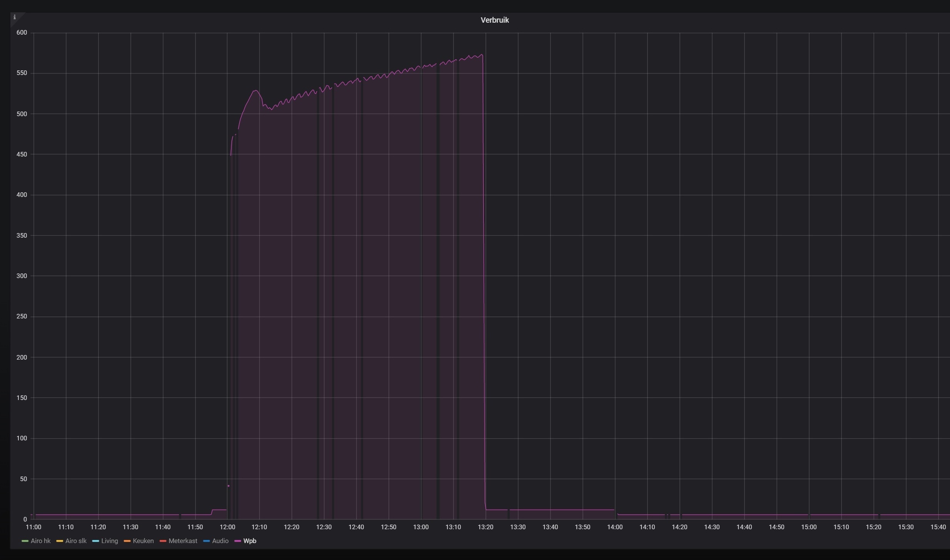Click the blue Audio color swatch
This screenshot has height=560, width=950.
click(x=206, y=541)
